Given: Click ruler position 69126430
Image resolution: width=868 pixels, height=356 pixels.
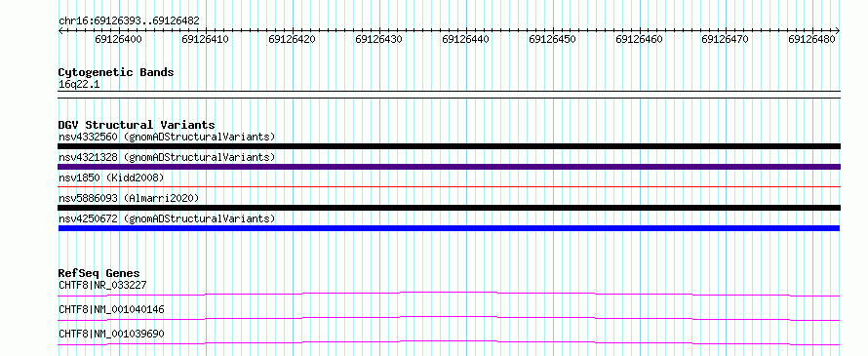Looking at the screenshot, I should [378, 39].
